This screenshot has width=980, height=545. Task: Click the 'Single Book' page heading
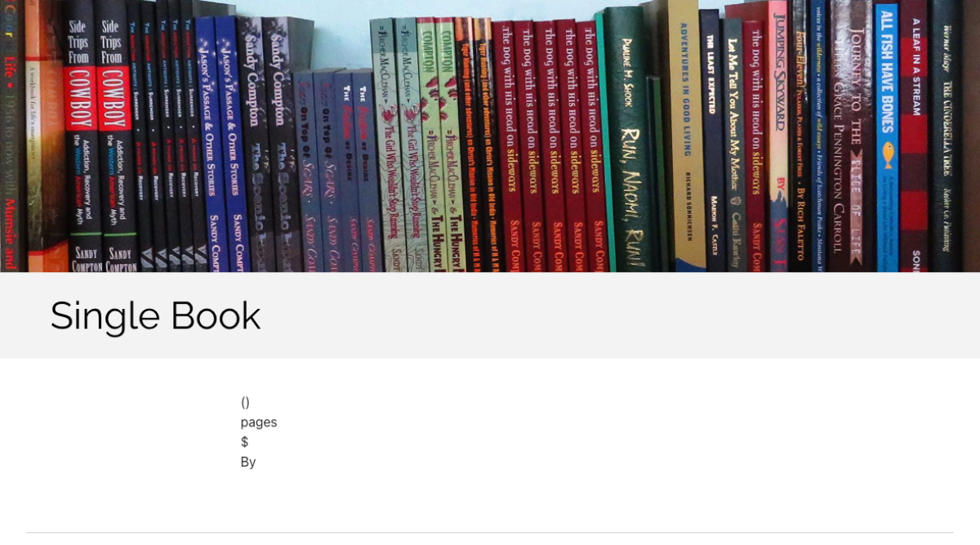pos(155,316)
